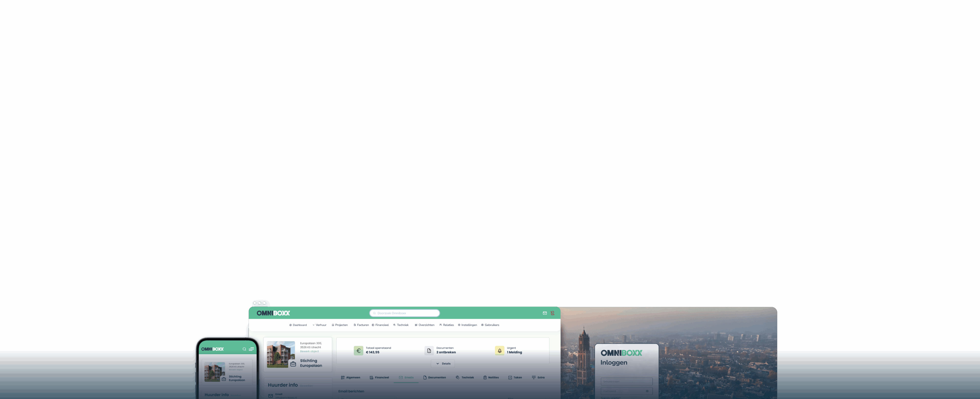Click the '1 Melding' text
The image size is (980, 399).
click(514, 352)
